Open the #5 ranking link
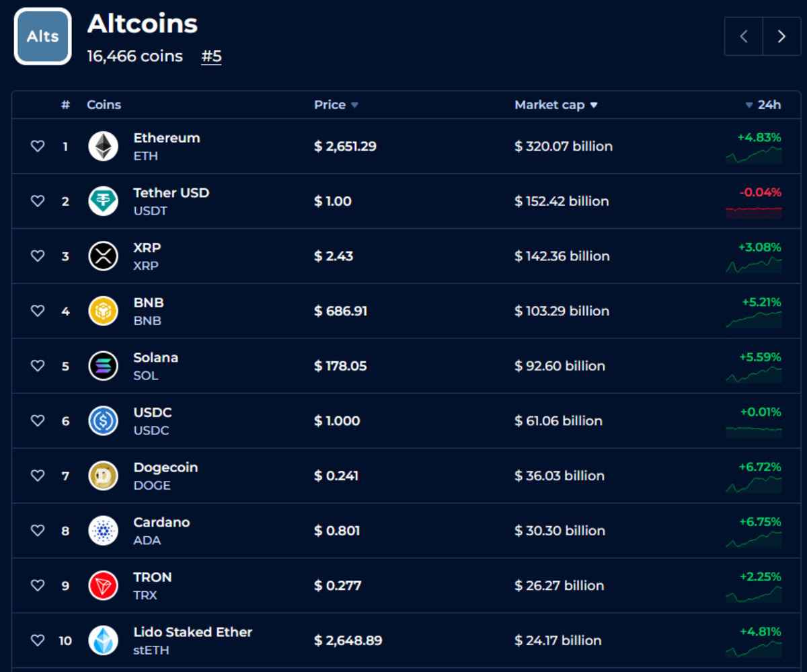Screen dimensions: 807x672 (210, 57)
